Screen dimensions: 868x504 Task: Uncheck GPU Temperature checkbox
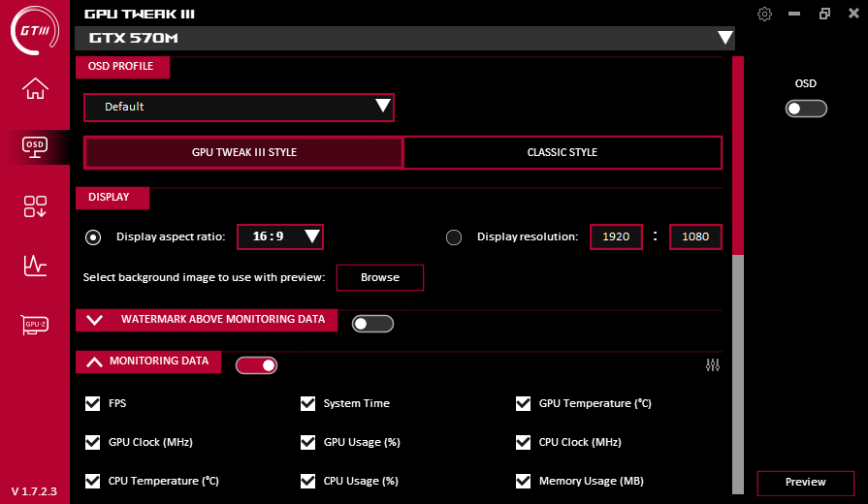pyautogui.click(x=523, y=403)
